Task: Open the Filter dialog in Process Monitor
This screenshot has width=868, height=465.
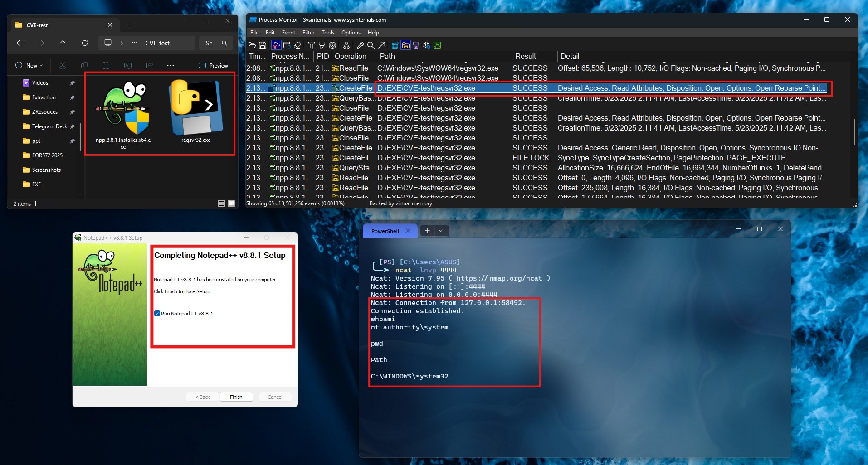Action: click(x=311, y=45)
